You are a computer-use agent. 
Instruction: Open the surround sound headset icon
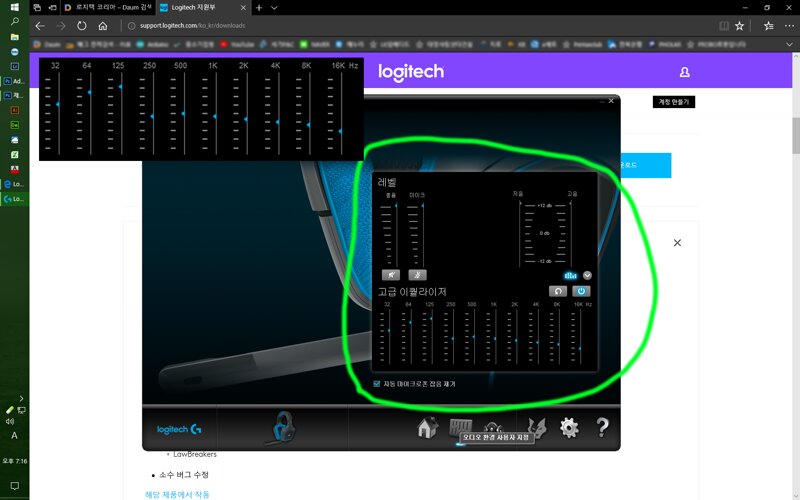[x=493, y=428]
